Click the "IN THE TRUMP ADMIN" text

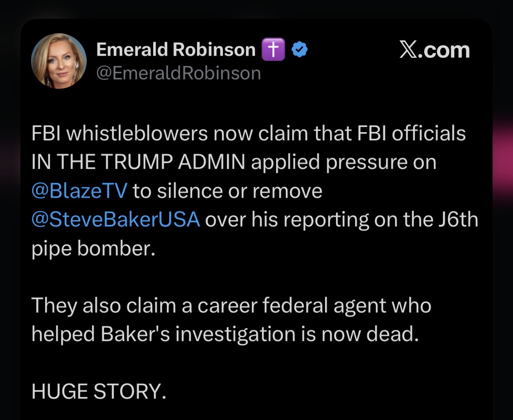click(x=138, y=162)
